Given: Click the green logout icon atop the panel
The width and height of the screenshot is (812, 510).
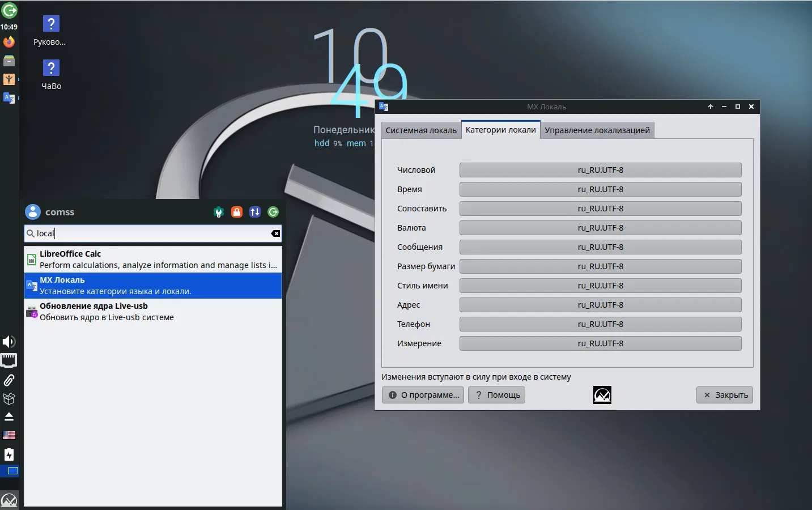Looking at the screenshot, I should pos(9,10).
